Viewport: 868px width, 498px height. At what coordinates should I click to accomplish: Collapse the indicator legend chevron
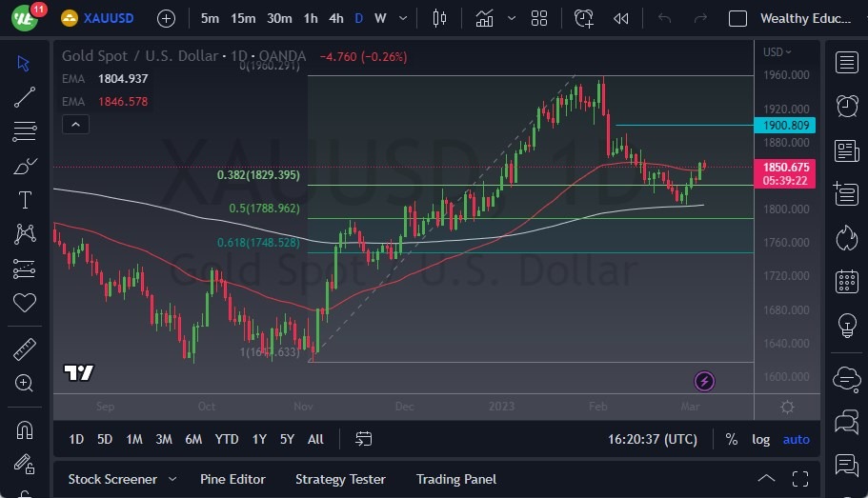click(x=74, y=125)
